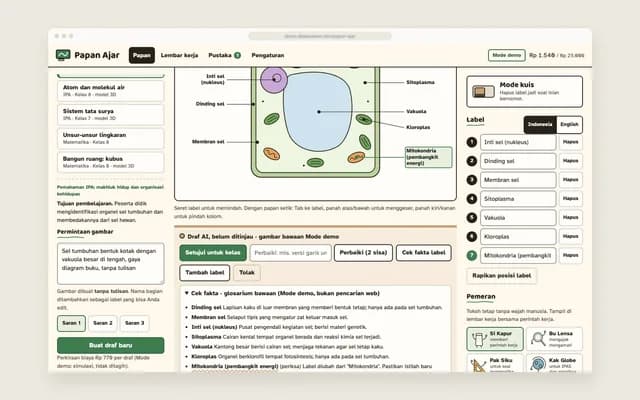640x400 pixels.
Task: Edit the Dinding sel label field
Action: point(518,161)
